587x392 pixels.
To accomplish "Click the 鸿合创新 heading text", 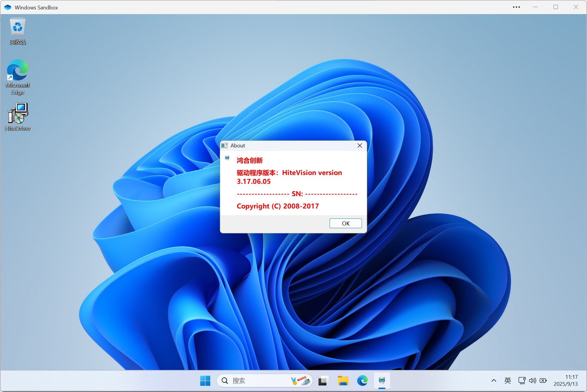I will click(x=250, y=160).
